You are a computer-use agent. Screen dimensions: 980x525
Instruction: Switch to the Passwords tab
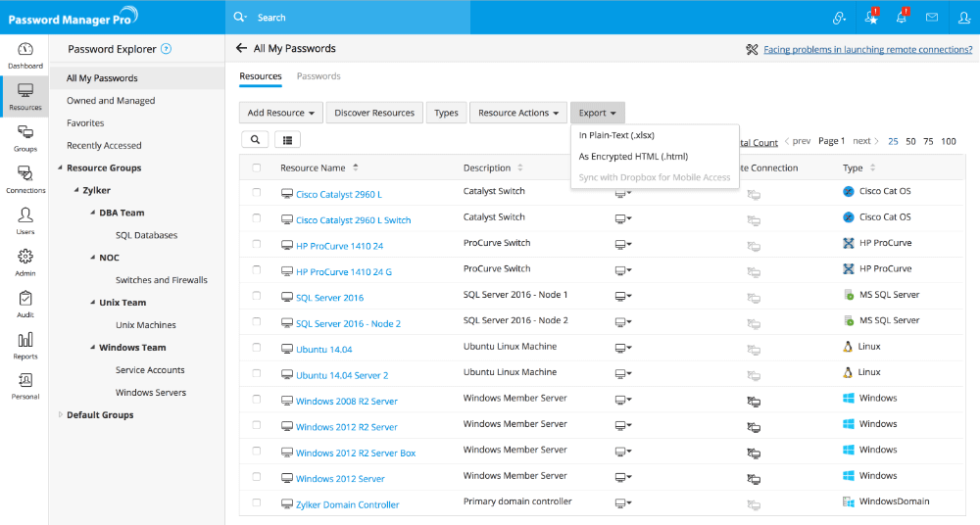[318, 75]
